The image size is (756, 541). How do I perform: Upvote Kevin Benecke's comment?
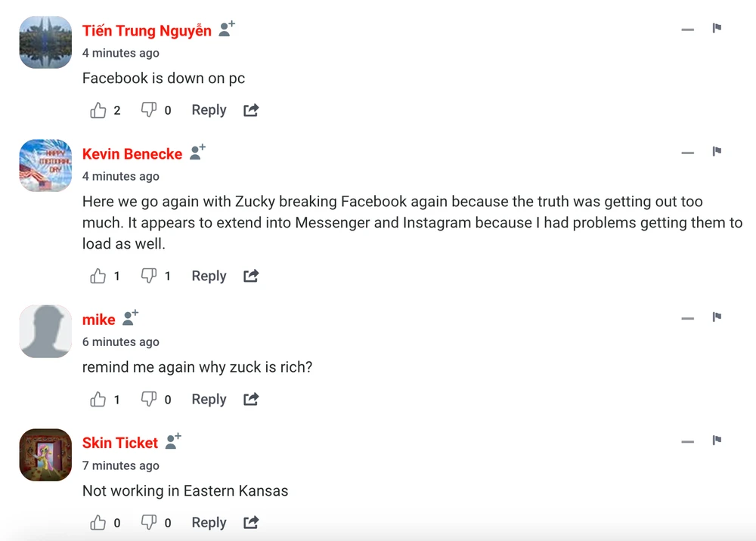[98, 276]
